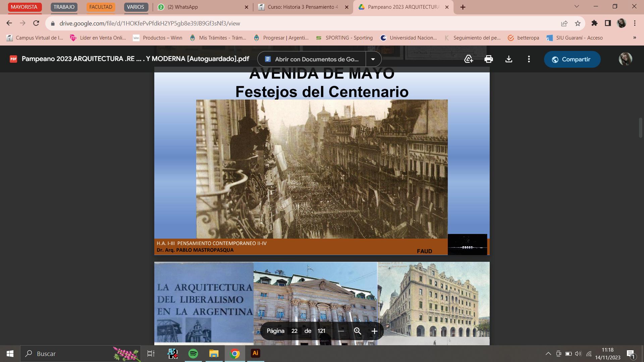Bookmark this page with the star icon

578,23
